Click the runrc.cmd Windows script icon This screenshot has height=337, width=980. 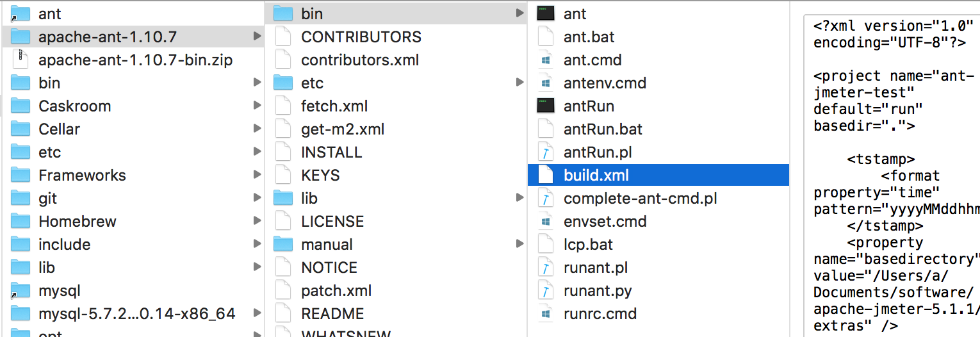coord(546,313)
